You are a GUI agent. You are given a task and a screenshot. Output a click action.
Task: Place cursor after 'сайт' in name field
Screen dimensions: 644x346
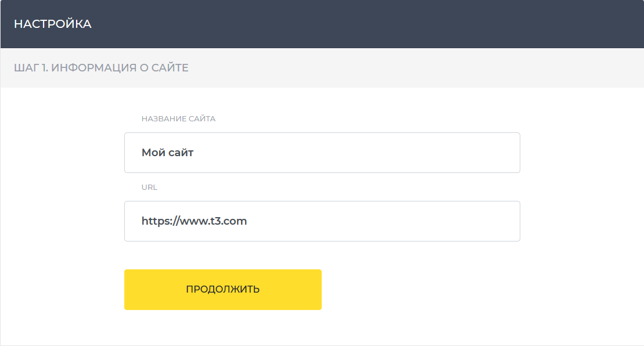tap(194, 153)
